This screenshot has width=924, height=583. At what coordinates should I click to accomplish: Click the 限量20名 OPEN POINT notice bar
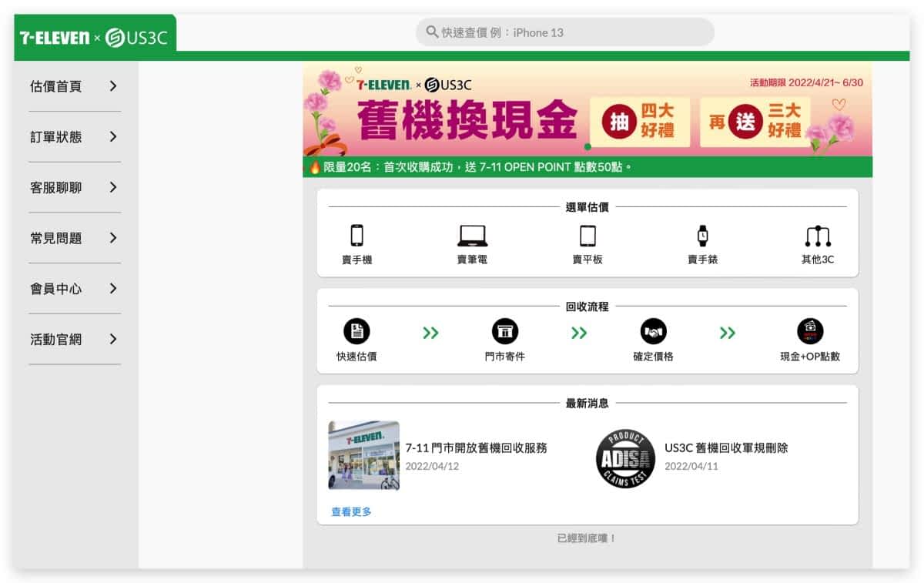588,167
